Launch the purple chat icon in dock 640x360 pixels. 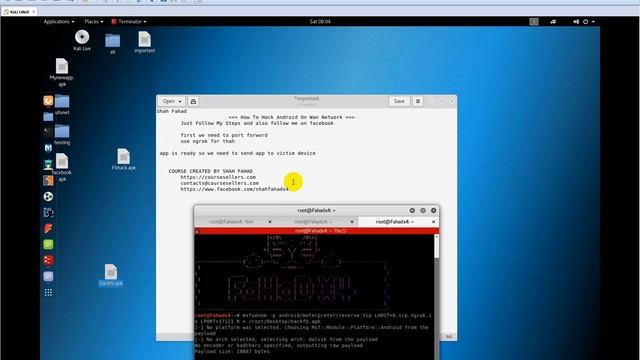48,276
